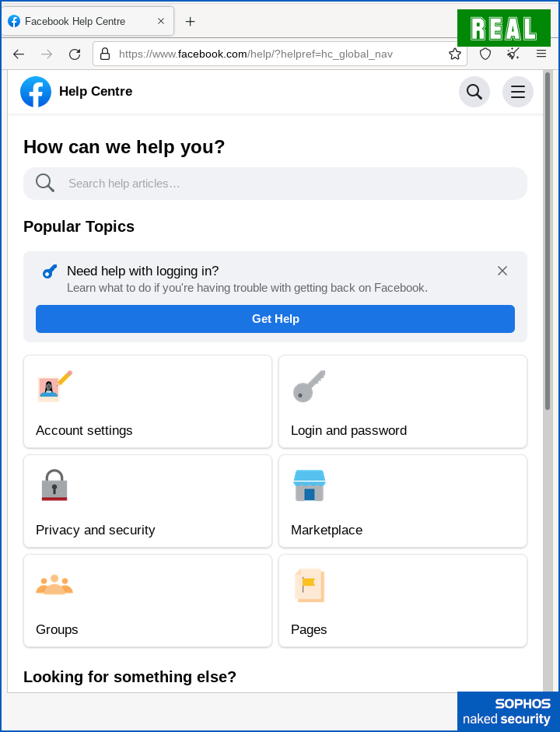Open the Firefox application menu
Screen dimensions: 560x732
point(541,54)
